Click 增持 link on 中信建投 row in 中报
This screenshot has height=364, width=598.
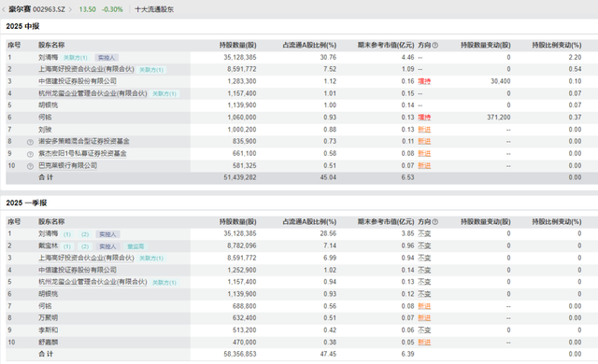coord(424,81)
